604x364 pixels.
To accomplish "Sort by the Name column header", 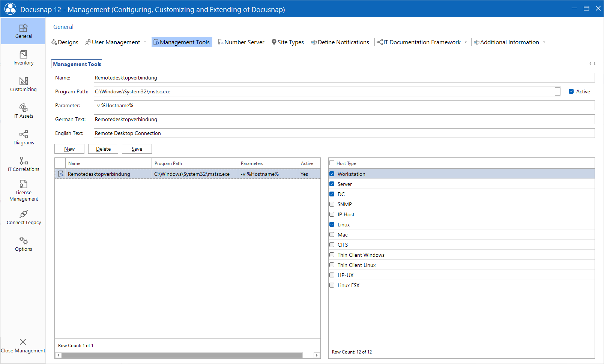I will pyautogui.click(x=109, y=163).
